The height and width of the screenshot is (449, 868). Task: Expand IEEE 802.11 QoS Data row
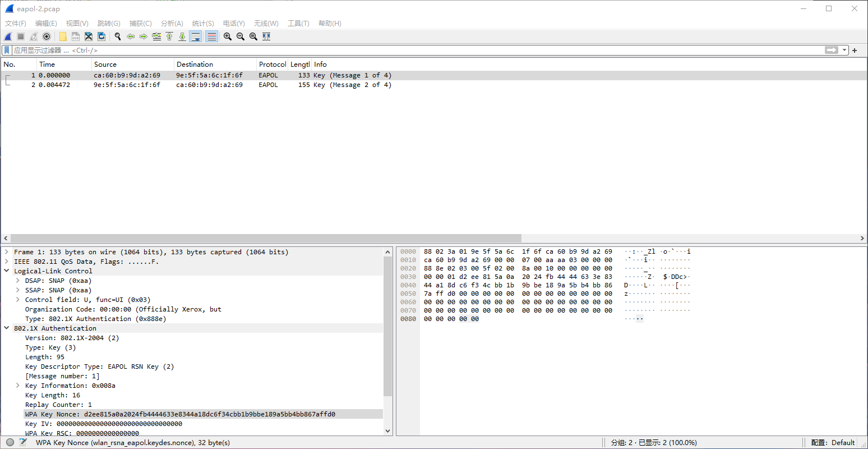coord(7,262)
